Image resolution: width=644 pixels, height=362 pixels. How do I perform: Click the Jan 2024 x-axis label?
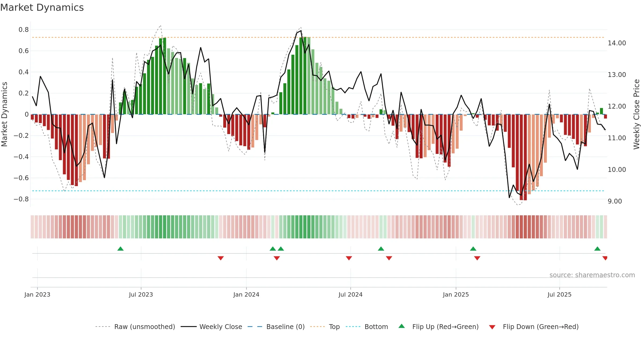(246, 294)
